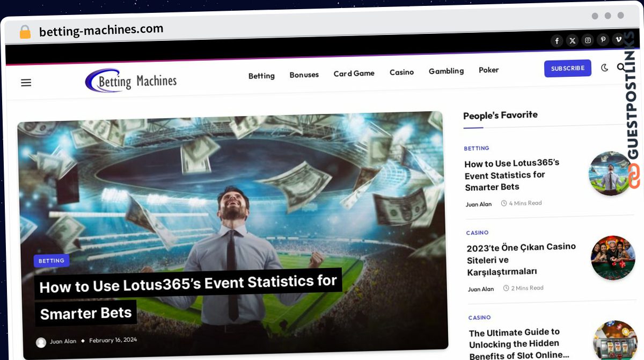The width and height of the screenshot is (644, 360).
Task: Click the betting-machines.com address bar
Action: 101,30
